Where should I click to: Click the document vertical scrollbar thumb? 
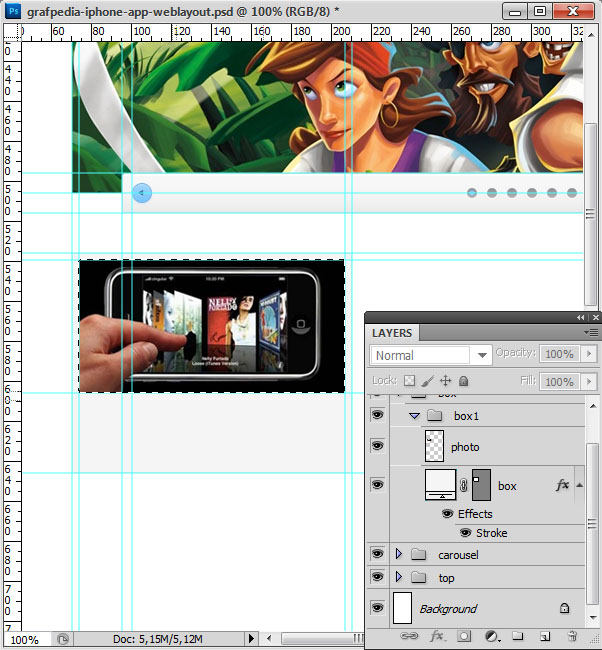point(590,214)
